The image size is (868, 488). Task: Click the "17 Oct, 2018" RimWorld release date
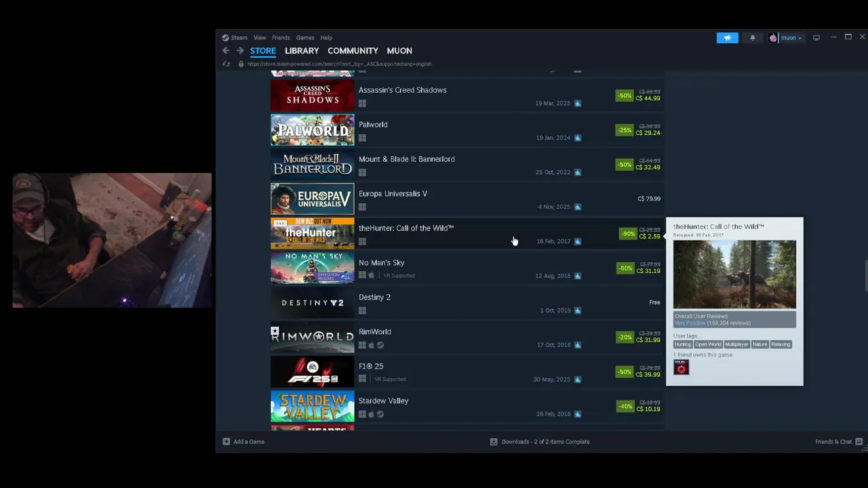coord(553,345)
